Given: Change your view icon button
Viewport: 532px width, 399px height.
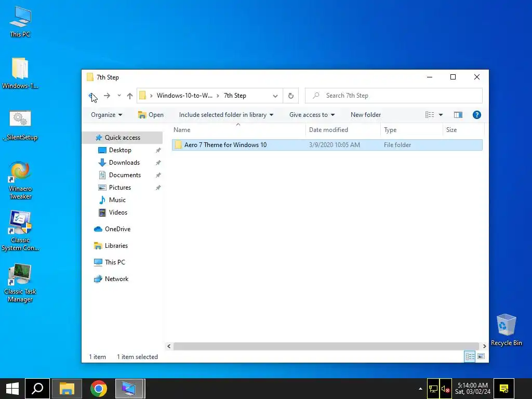Looking at the screenshot, I should pos(430,115).
